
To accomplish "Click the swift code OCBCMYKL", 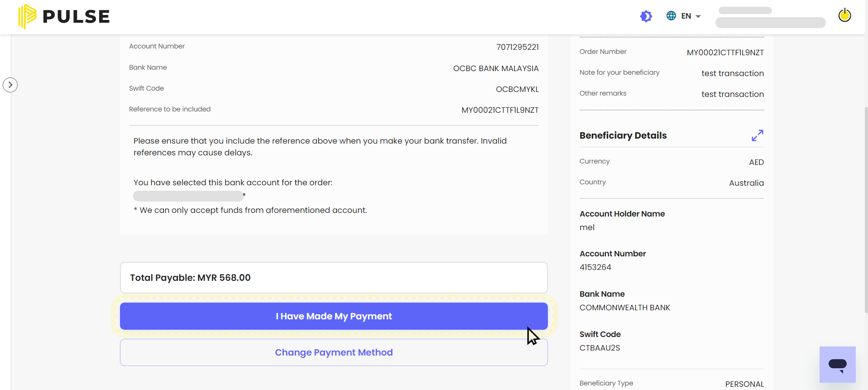I will coord(517,89).
